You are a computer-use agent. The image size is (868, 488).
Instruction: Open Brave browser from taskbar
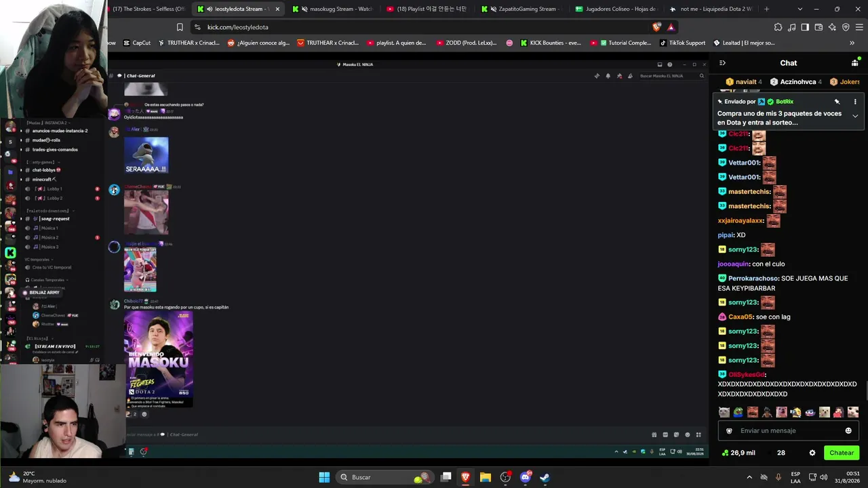tap(466, 477)
